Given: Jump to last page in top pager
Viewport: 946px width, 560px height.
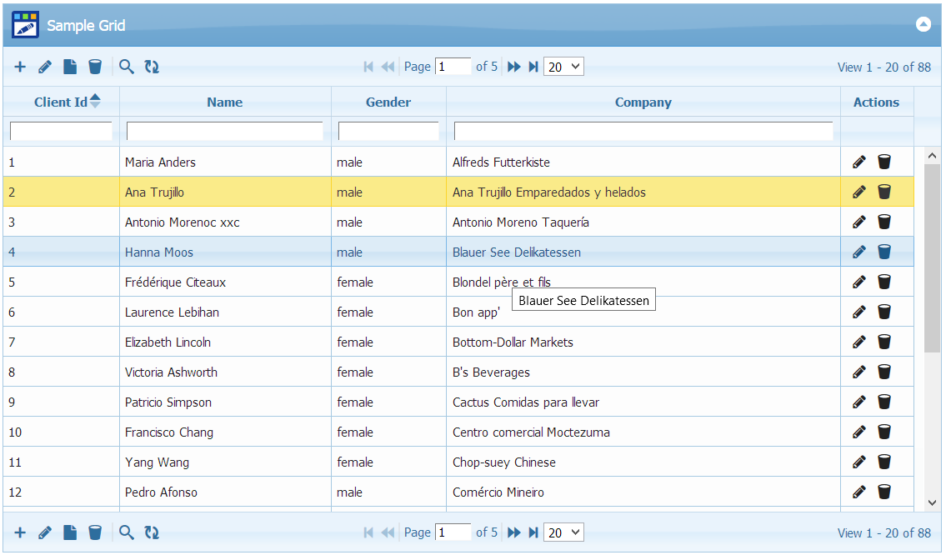Looking at the screenshot, I should [533, 67].
